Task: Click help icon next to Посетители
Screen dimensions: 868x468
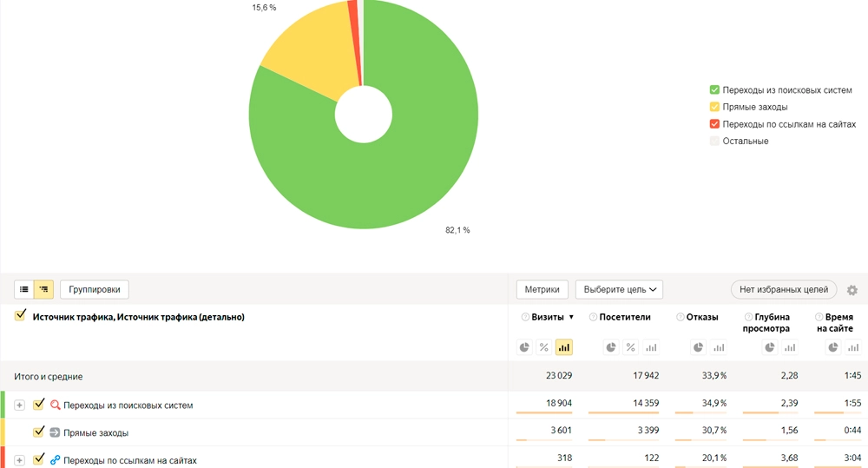Action: coord(593,317)
